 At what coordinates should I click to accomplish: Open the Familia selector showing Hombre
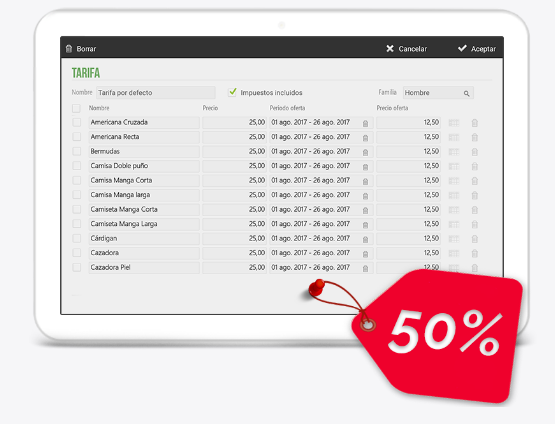click(x=438, y=93)
